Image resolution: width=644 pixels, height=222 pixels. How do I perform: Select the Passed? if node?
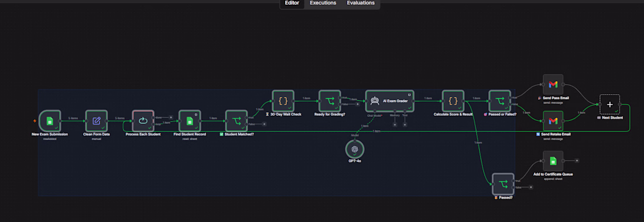coord(503,184)
